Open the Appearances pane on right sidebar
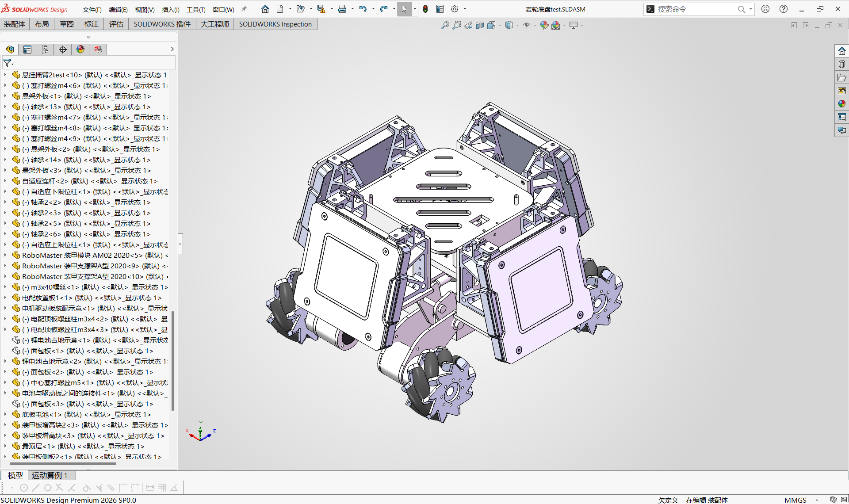Screen dimensions: 849x504 tap(842, 104)
